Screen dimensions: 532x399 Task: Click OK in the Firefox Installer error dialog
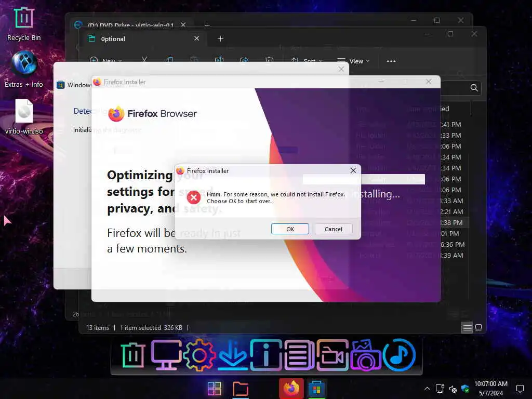(290, 229)
